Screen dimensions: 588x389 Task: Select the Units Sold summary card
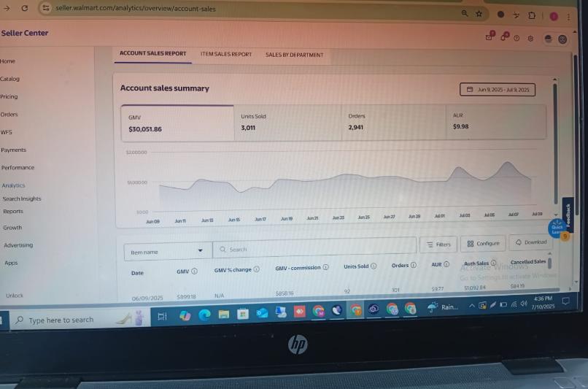[x=287, y=123]
